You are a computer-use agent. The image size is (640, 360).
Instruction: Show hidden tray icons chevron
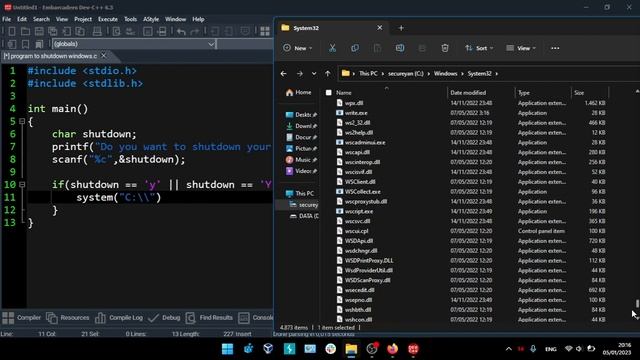pos(509,349)
